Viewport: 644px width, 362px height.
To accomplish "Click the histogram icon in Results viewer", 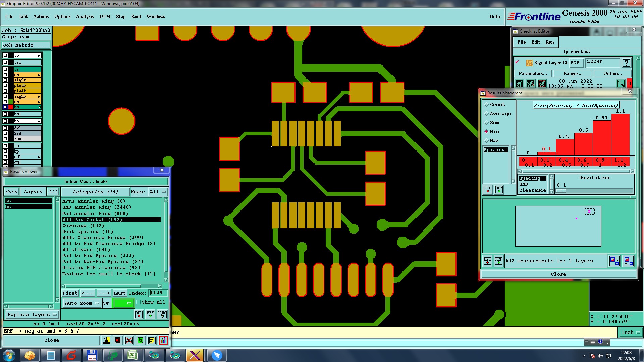I will tap(163, 340).
